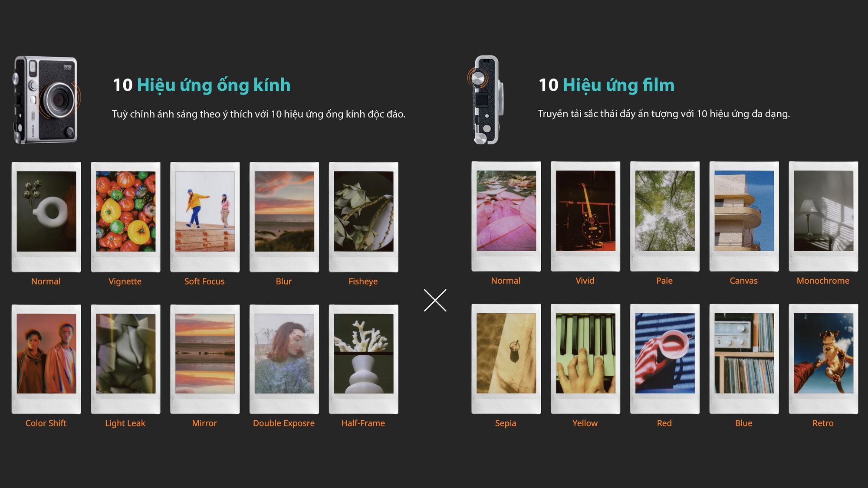
Task: Choose the Double Exposure woman photo
Action: (x=284, y=359)
